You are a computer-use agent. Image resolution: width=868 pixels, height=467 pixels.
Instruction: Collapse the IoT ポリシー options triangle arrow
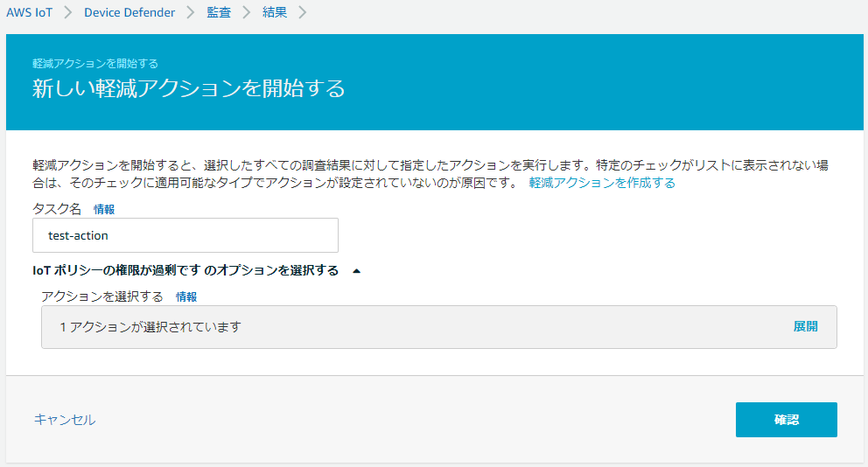click(356, 271)
